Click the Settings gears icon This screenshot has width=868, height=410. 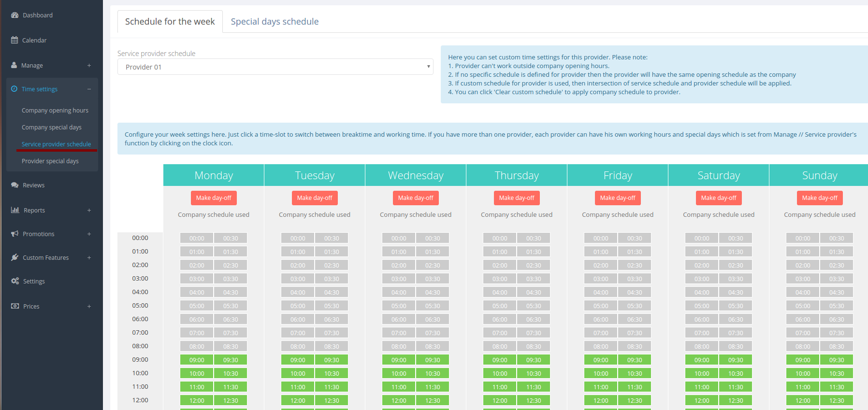click(x=15, y=281)
